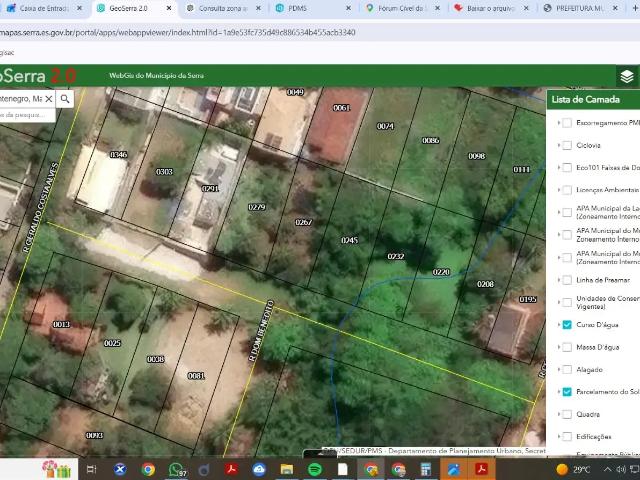The image size is (640, 480).
Task: Enable the Alagado layer checkbox
Action: point(567,370)
